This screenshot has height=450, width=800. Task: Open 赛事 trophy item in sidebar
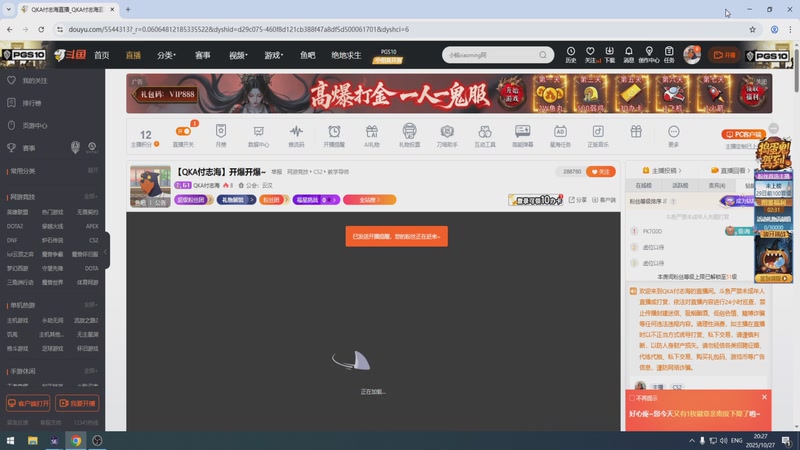[22, 148]
